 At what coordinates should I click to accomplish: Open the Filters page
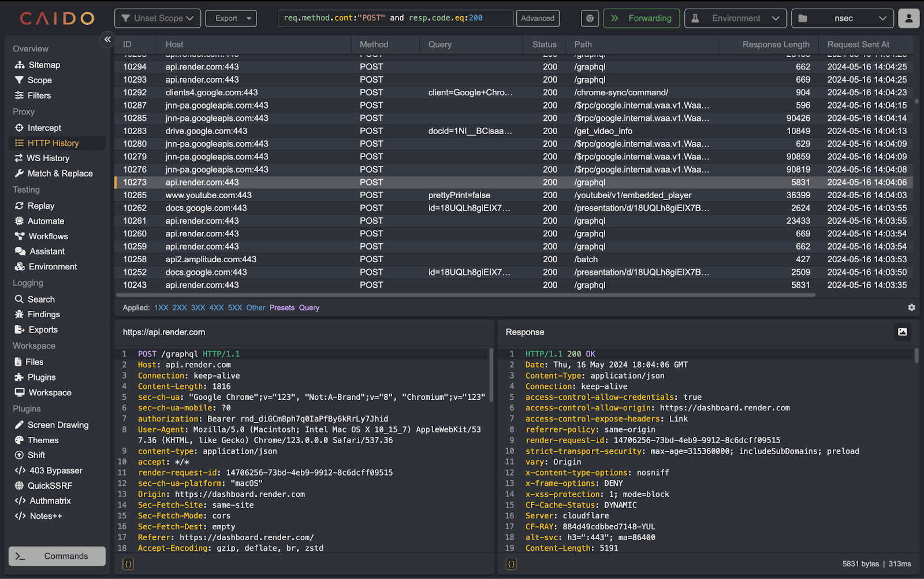coord(33,95)
